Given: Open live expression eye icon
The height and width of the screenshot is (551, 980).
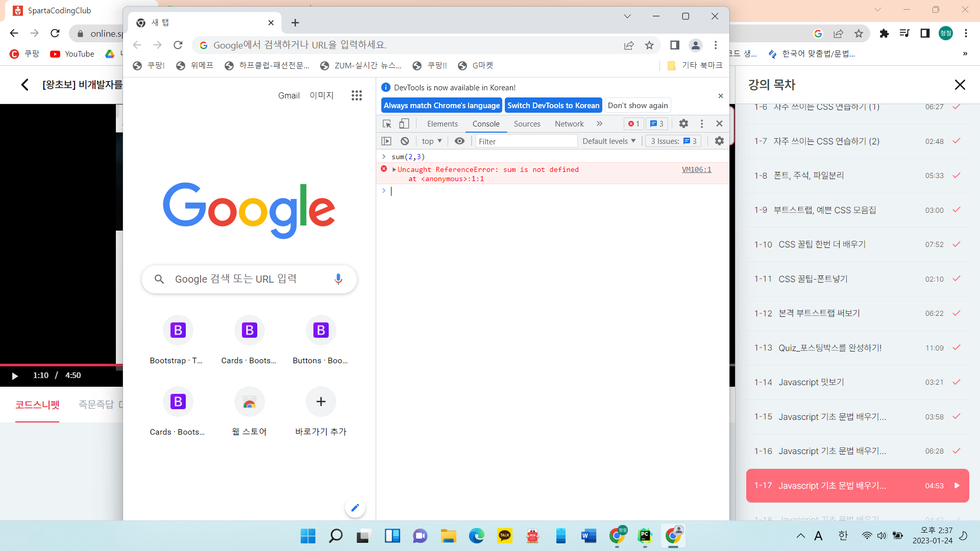Looking at the screenshot, I should 459,141.
